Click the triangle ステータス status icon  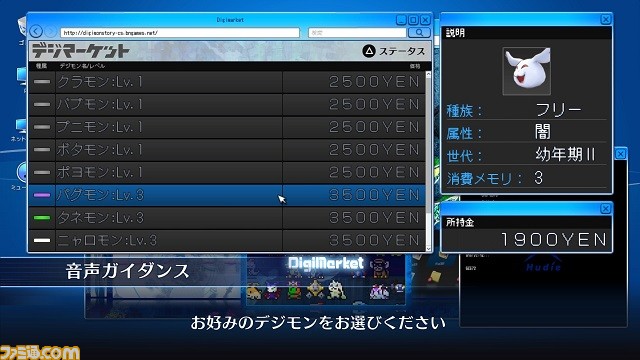(x=369, y=51)
